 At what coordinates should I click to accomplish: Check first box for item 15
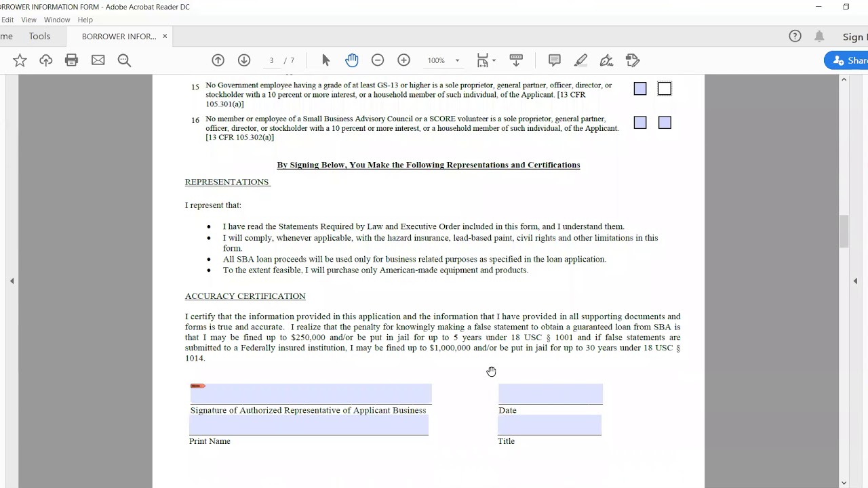pos(640,89)
